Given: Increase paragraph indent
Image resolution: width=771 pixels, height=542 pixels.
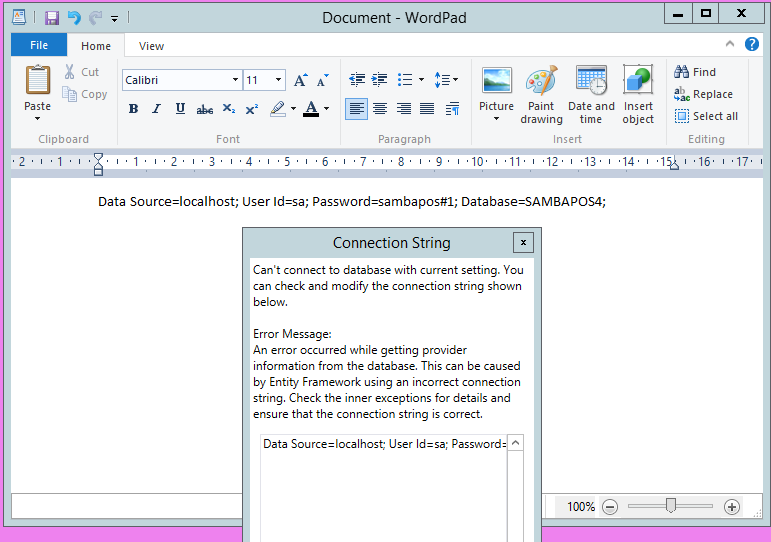Looking at the screenshot, I should tap(380, 80).
